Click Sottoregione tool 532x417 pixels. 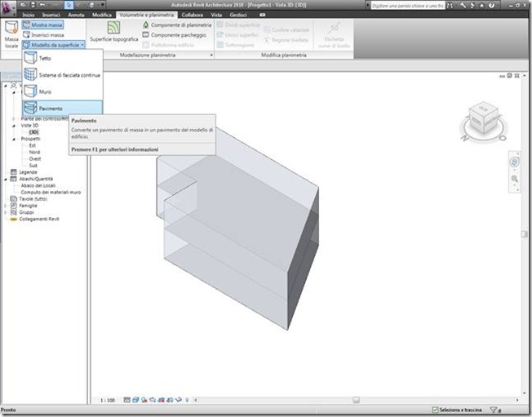pos(235,45)
